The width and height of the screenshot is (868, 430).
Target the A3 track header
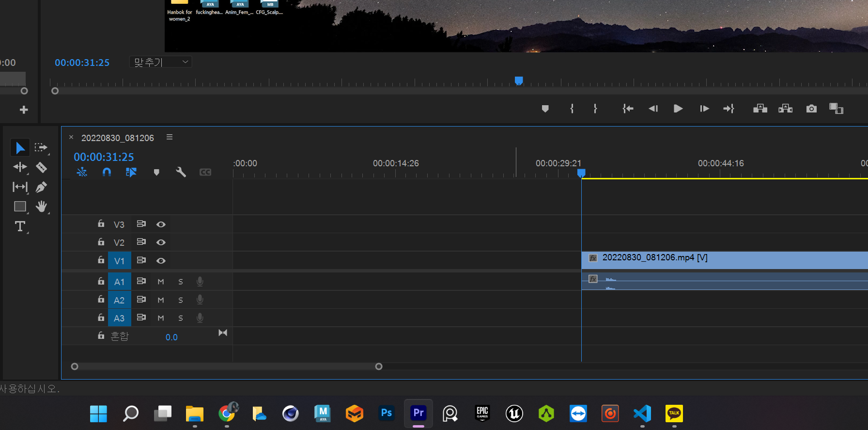[x=119, y=318]
